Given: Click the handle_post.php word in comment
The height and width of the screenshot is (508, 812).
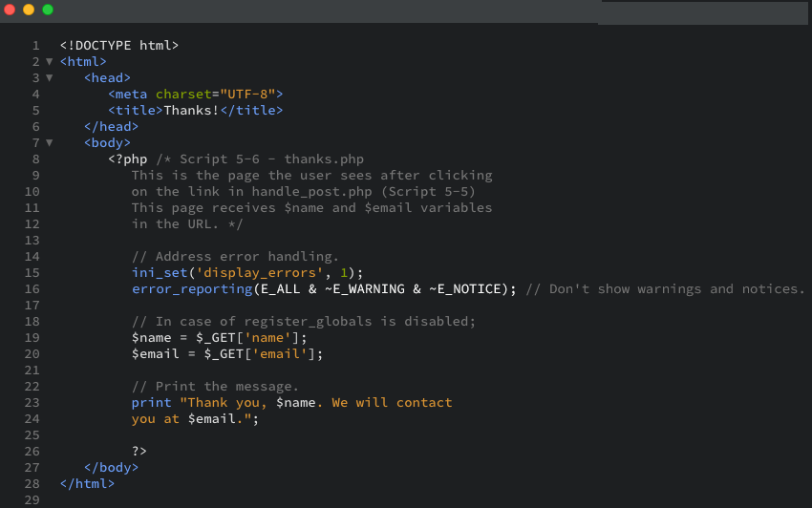Looking at the screenshot, I should [x=311, y=192].
